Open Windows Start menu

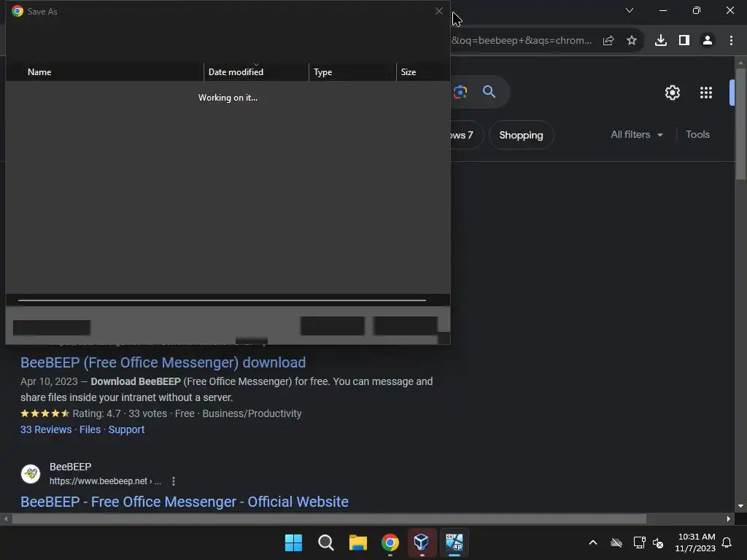(x=293, y=542)
